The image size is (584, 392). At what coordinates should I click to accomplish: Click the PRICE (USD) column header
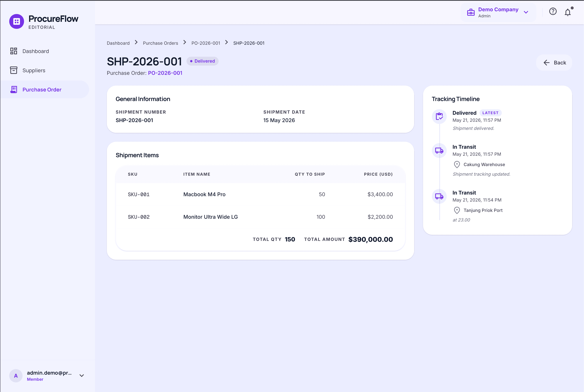tap(378, 174)
